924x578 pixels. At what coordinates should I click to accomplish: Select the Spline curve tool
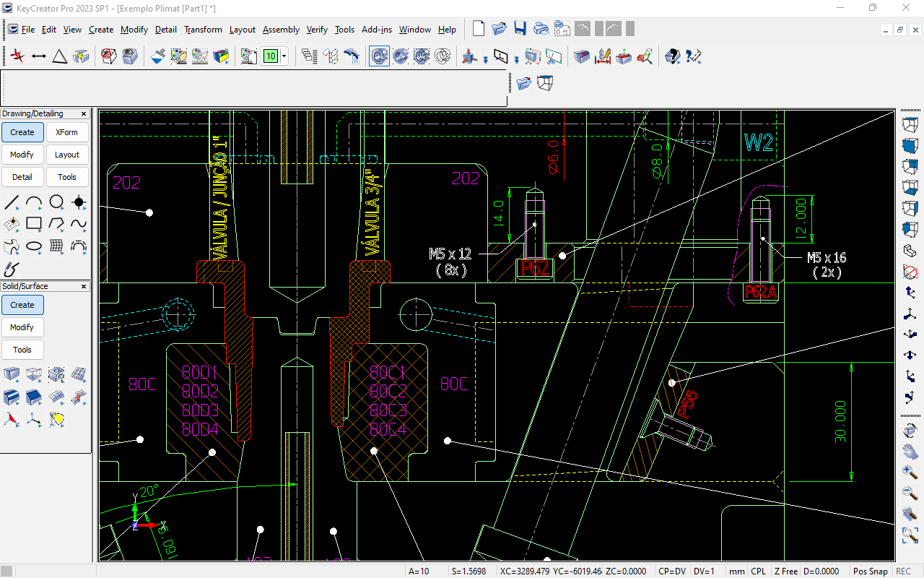[79, 224]
